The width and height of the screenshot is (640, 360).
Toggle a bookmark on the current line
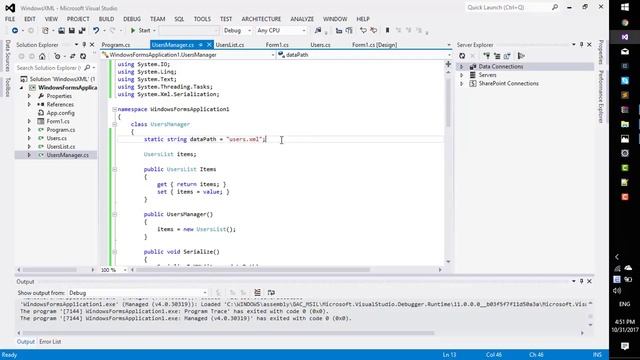pyautogui.click(x=387, y=31)
